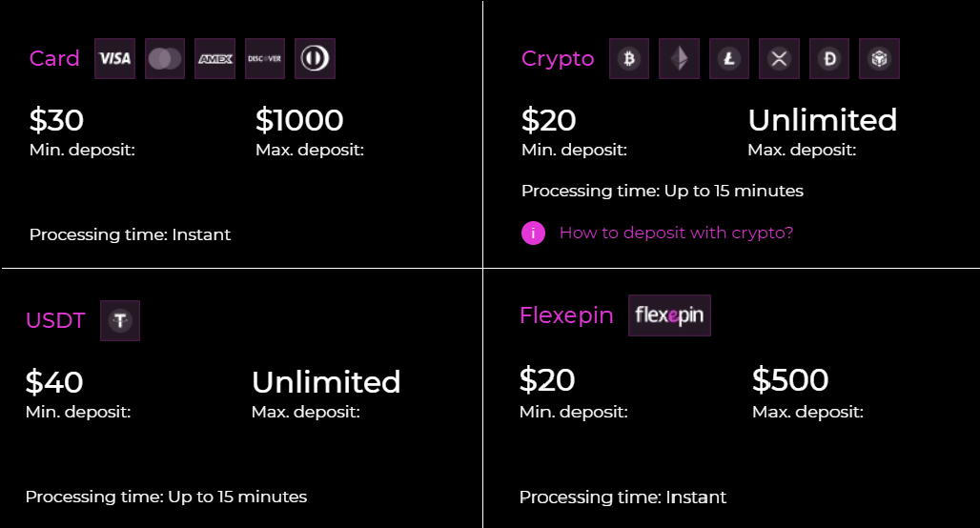Open "How to deposit with crypto?" link
This screenshot has height=528, width=980.
point(676,233)
